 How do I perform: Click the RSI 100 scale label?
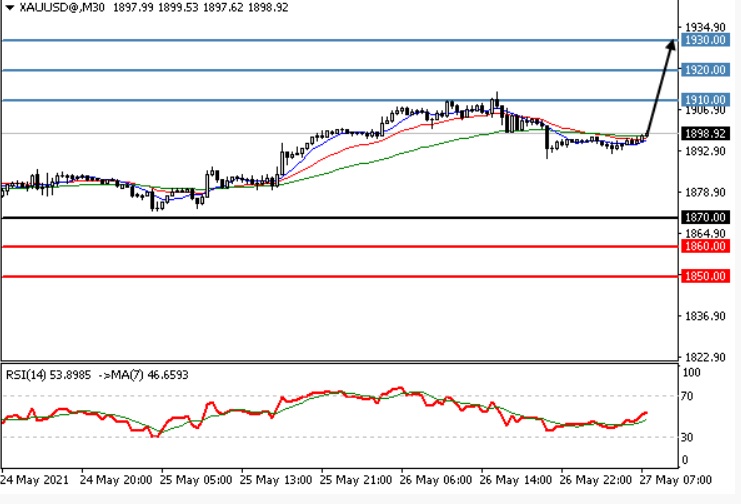[x=691, y=373]
